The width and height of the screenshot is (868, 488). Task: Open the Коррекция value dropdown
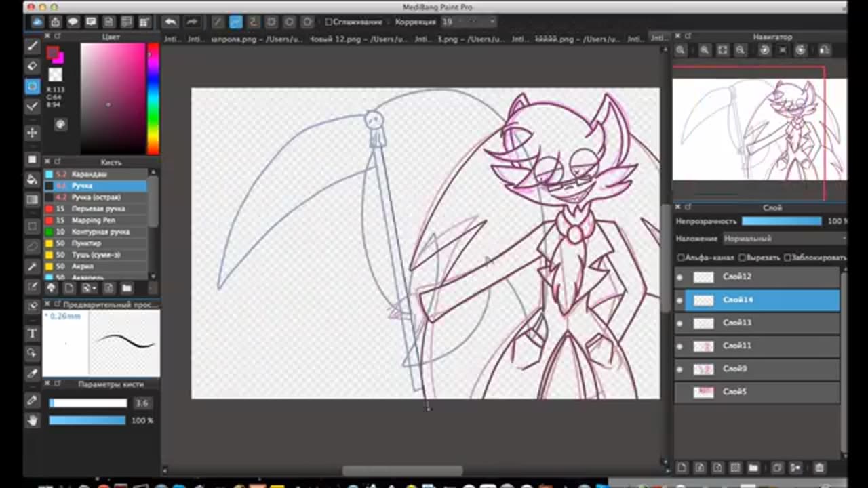468,22
